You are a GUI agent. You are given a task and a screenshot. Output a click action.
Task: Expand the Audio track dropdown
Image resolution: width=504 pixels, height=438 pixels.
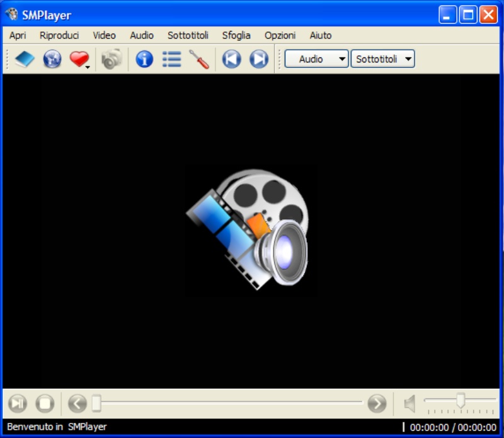coord(316,59)
